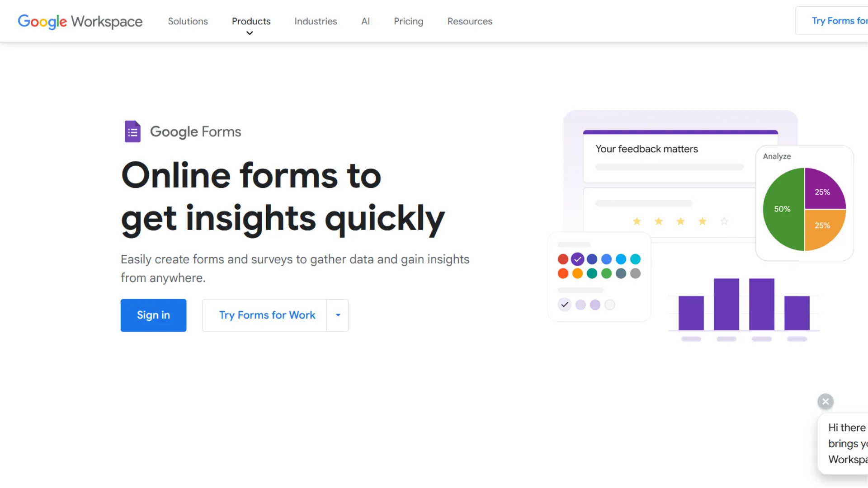Toggle the checkmark checkbox in the palette card
The width and height of the screenshot is (868, 488).
[x=564, y=305]
